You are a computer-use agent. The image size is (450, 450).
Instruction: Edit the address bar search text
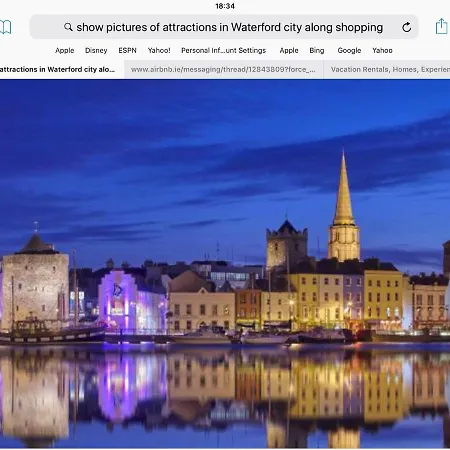(229, 27)
